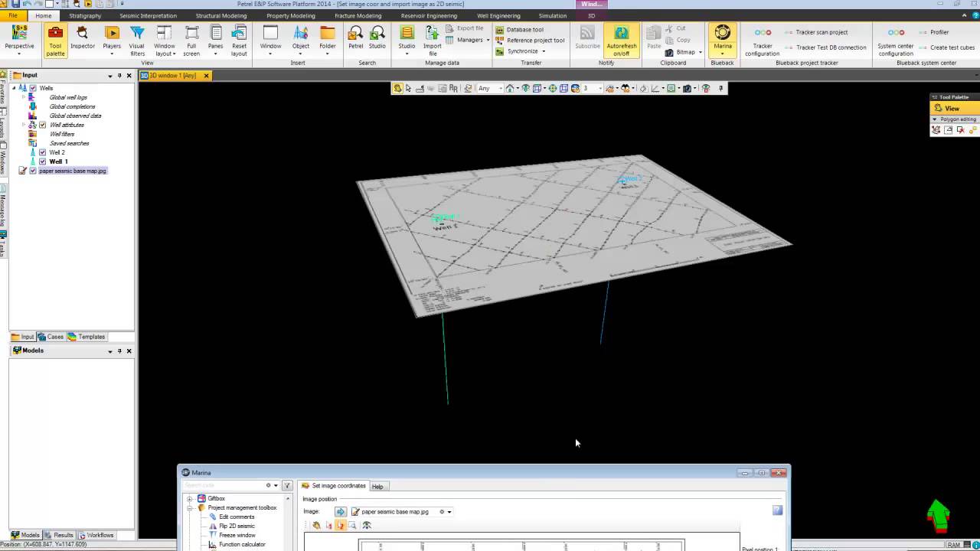Open the Studio manage data button
This screenshot has height=551, width=980.
point(407,41)
